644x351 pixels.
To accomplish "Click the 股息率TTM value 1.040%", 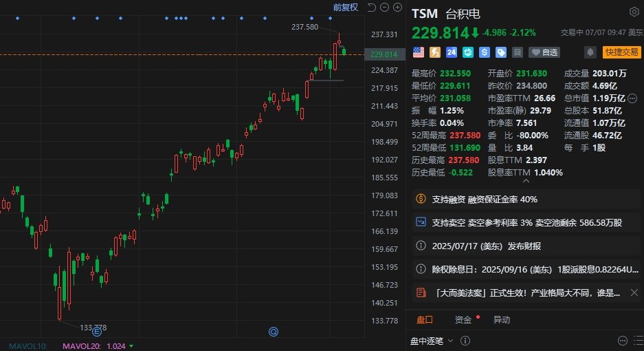I will [548, 173].
